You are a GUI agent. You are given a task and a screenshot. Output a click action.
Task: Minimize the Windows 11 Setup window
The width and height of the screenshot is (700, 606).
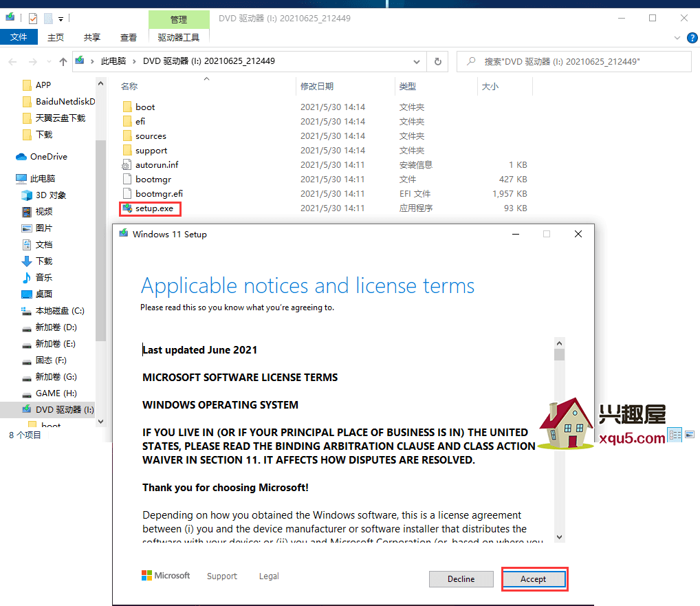tap(516, 234)
